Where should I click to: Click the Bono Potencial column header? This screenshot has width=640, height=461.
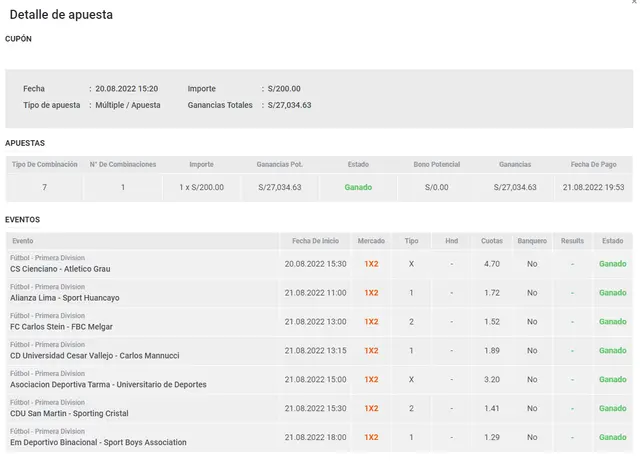tap(437, 164)
